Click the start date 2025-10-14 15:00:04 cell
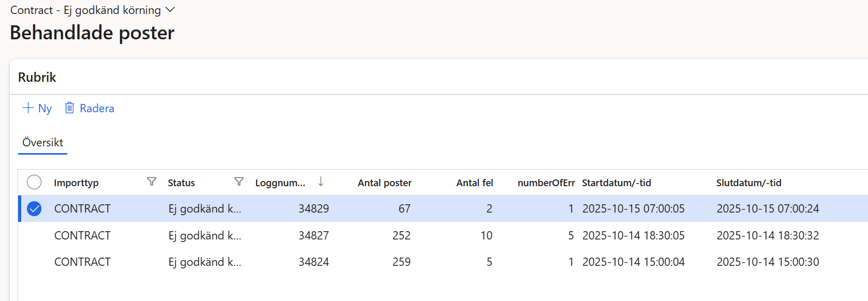 click(633, 262)
